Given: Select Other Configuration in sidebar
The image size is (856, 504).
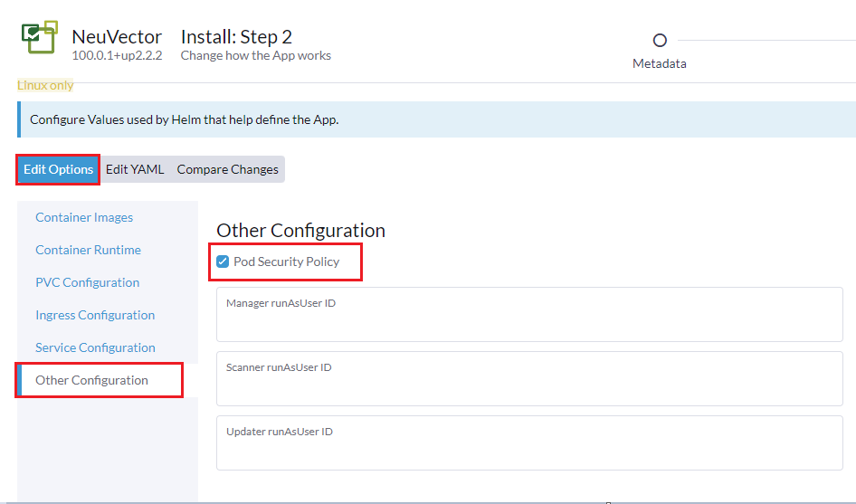Looking at the screenshot, I should point(91,380).
